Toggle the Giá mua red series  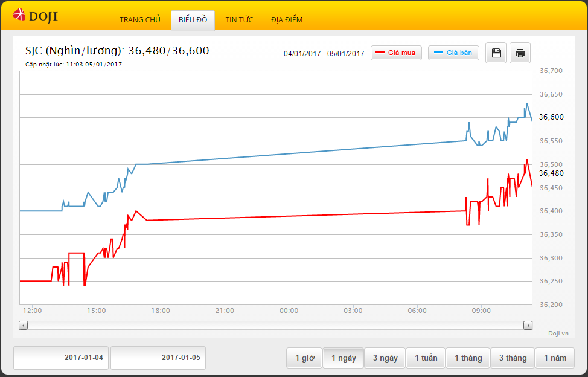point(397,53)
